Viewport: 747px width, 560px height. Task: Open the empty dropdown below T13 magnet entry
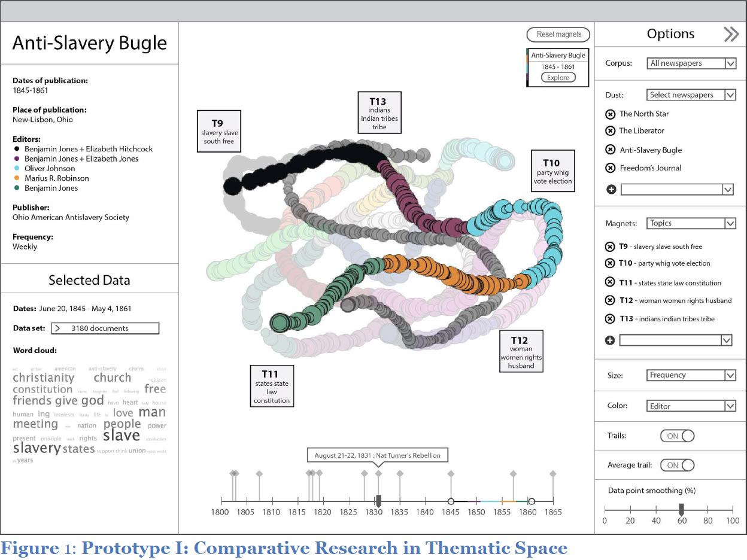(676, 340)
